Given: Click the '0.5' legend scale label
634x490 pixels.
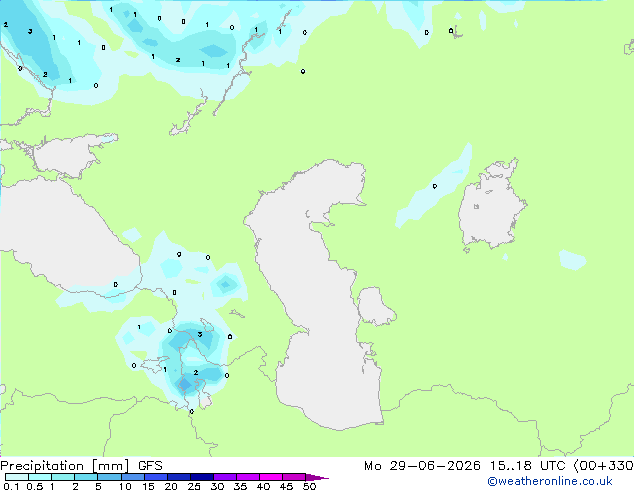Looking at the screenshot, I should point(35,486).
